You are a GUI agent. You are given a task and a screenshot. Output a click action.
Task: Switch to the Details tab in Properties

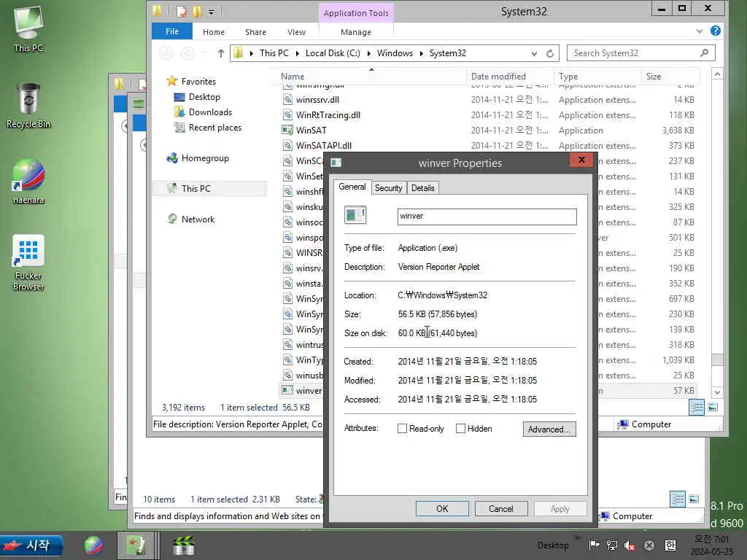(x=422, y=188)
